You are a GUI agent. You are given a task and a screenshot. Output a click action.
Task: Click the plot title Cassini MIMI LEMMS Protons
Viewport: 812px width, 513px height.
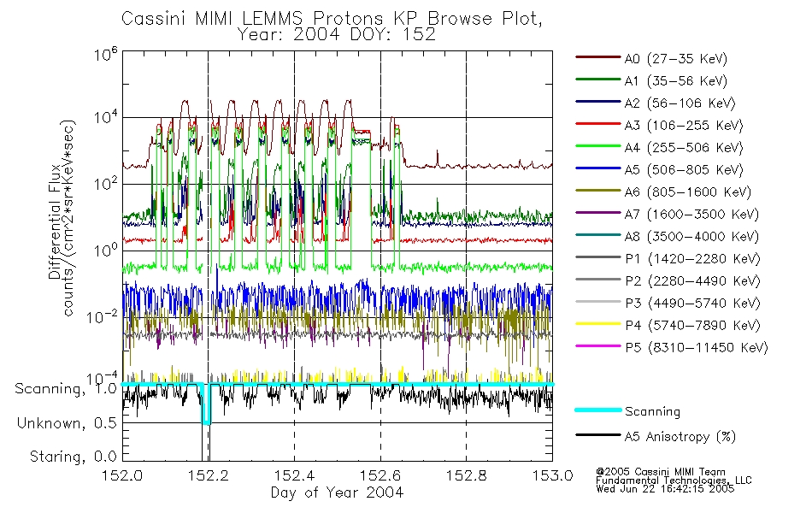[x=251, y=19]
